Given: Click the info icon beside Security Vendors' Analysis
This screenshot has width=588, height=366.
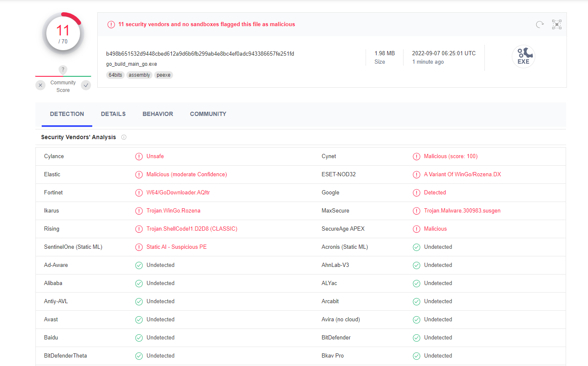Looking at the screenshot, I should [x=124, y=137].
